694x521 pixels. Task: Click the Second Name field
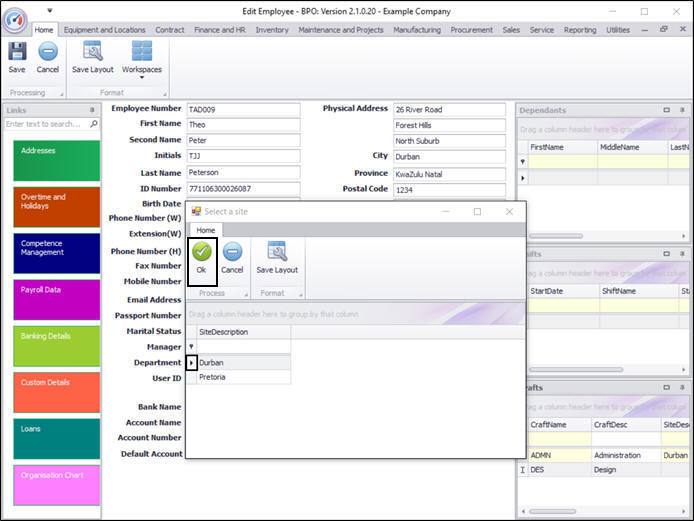[243, 140]
